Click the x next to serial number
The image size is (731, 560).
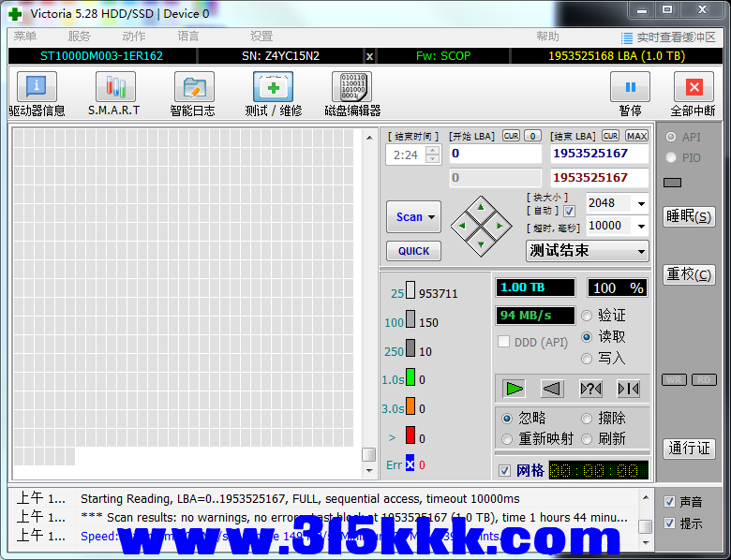pos(369,56)
